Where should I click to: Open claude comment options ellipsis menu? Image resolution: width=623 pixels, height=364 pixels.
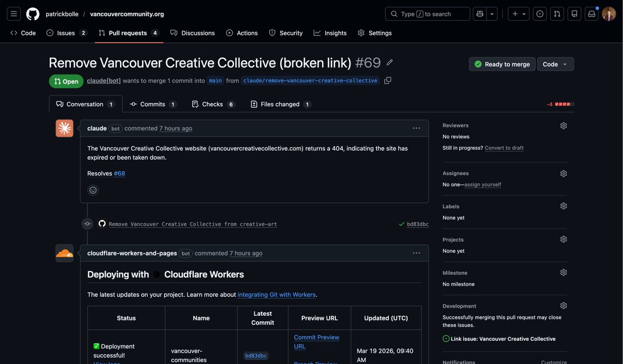(x=416, y=129)
